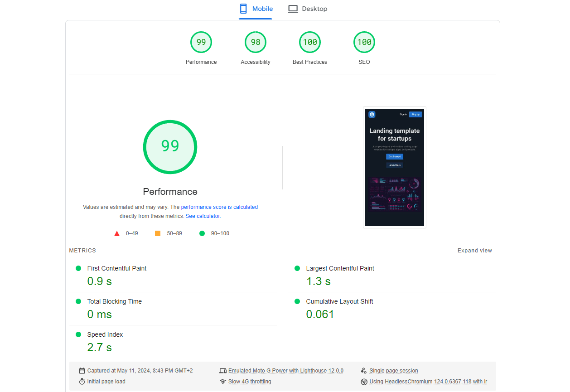Click the red triangle 0–49 legend icon

117,233
